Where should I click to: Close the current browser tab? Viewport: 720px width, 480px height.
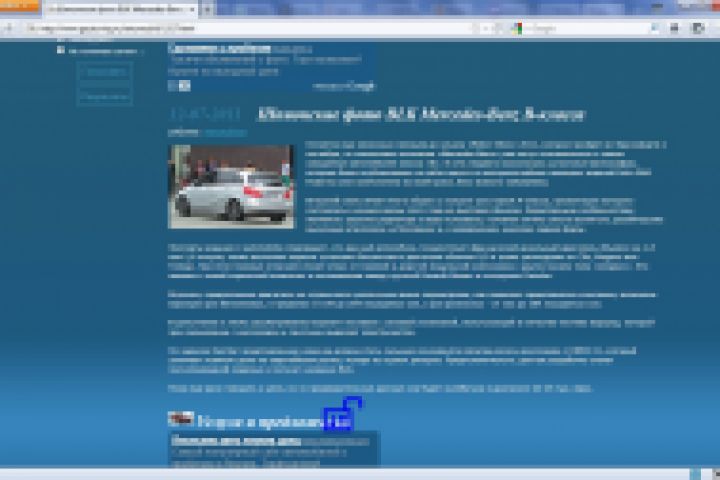pos(192,9)
